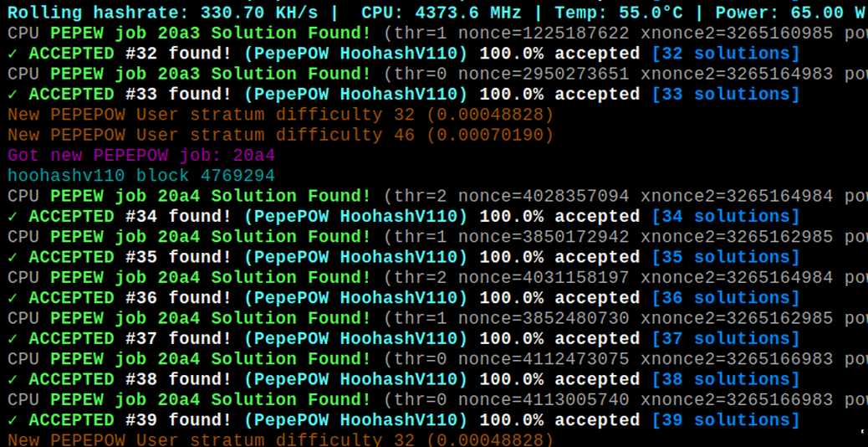The width and height of the screenshot is (868, 447).
Task: Click the [32 solutions] bracketed text
Action: [726, 54]
